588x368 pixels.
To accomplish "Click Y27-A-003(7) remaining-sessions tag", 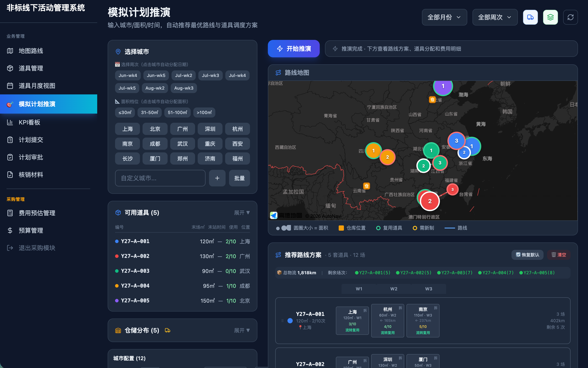I will pos(455,273).
